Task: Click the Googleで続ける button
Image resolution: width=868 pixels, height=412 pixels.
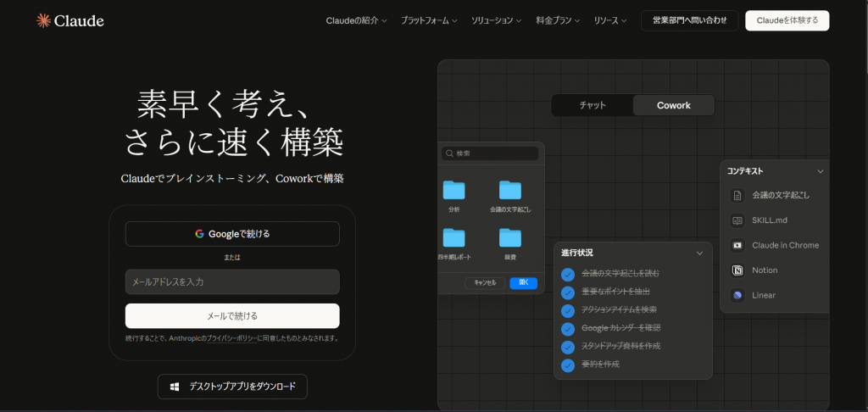Action: pos(232,234)
